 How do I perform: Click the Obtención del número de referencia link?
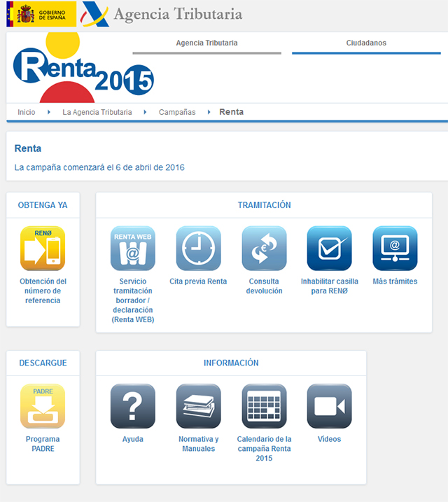pos(43,291)
